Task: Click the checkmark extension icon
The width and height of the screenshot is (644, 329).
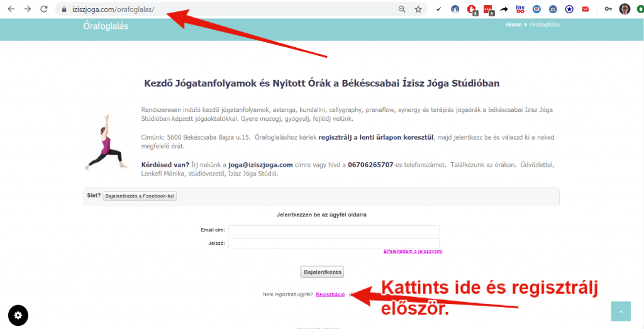Action: [438, 9]
